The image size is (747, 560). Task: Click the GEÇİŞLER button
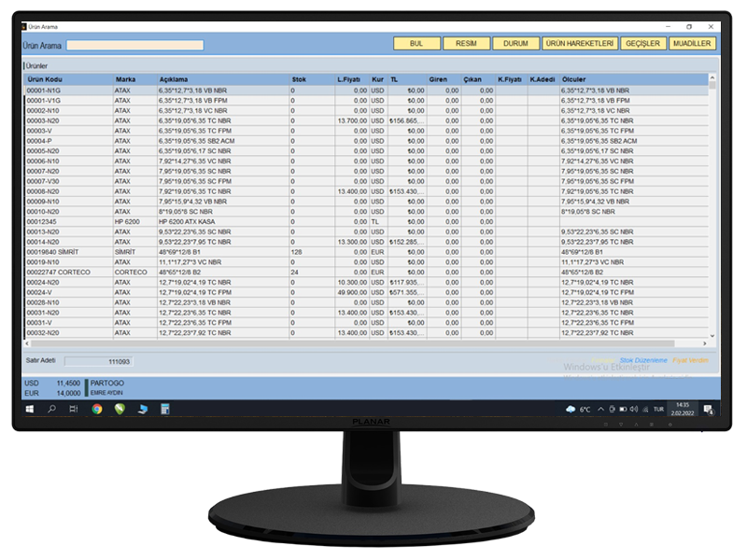[x=642, y=43]
